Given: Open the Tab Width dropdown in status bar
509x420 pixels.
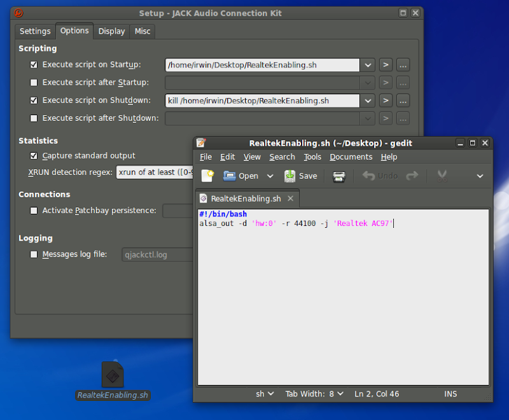Looking at the screenshot, I should point(314,394).
